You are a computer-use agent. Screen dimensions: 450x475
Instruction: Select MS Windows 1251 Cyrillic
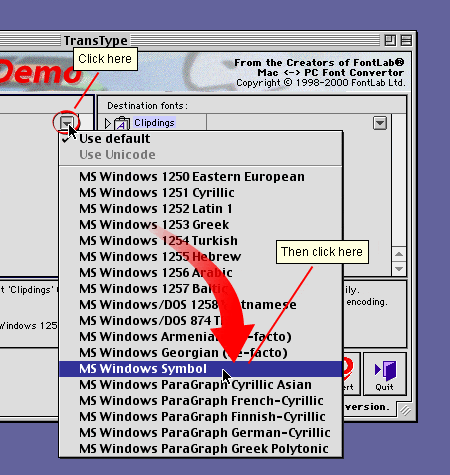tap(201, 193)
